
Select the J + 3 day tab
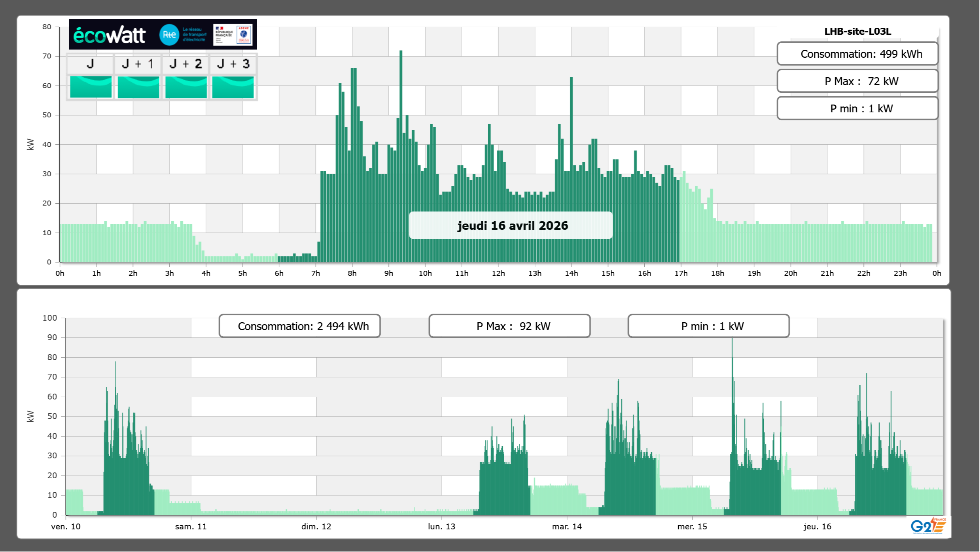233,64
